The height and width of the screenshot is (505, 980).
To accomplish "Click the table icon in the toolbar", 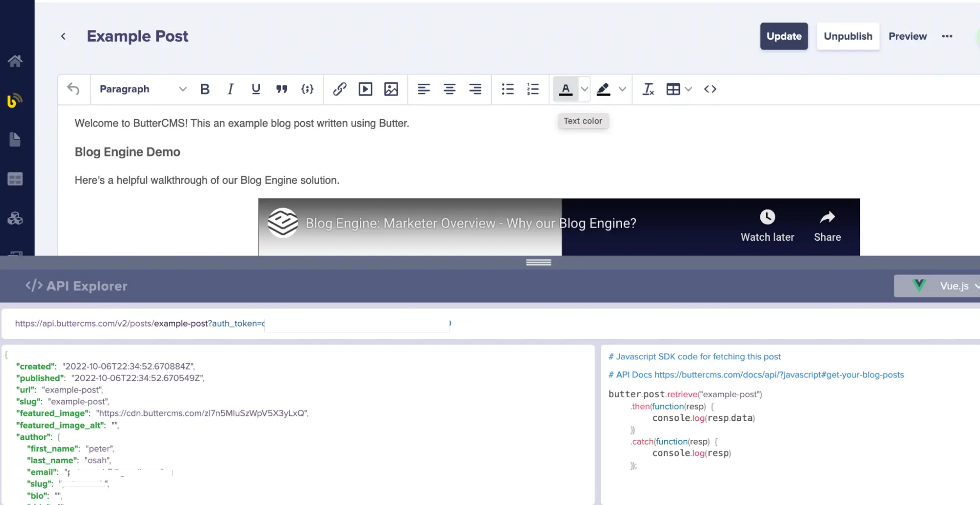I will [x=673, y=89].
